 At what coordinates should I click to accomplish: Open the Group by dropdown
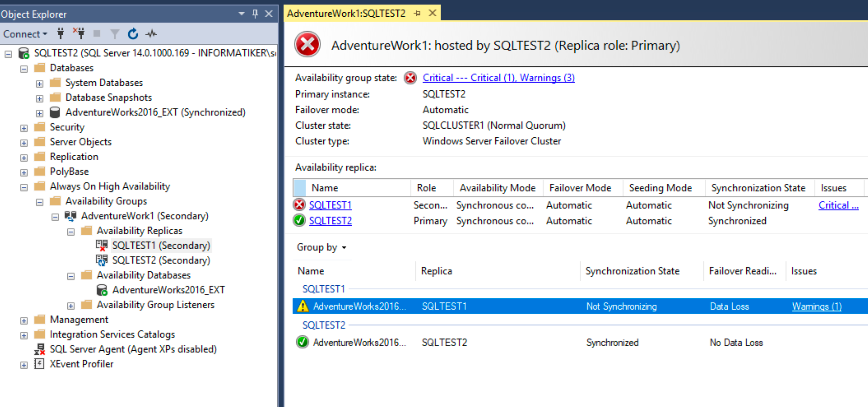point(321,247)
